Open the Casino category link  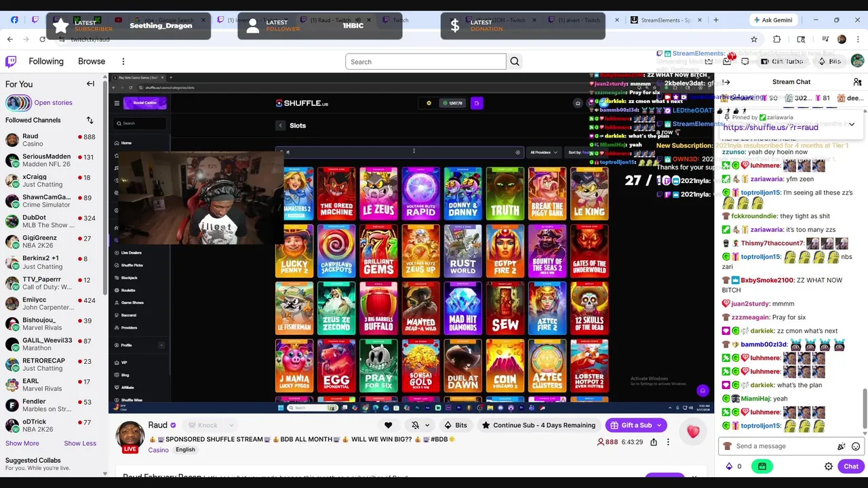tap(158, 450)
